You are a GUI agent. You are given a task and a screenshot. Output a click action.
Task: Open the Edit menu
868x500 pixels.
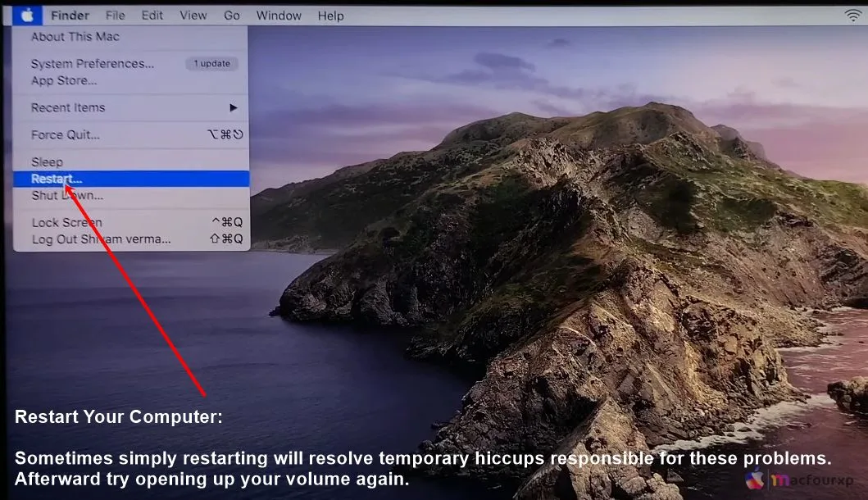click(x=152, y=16)
